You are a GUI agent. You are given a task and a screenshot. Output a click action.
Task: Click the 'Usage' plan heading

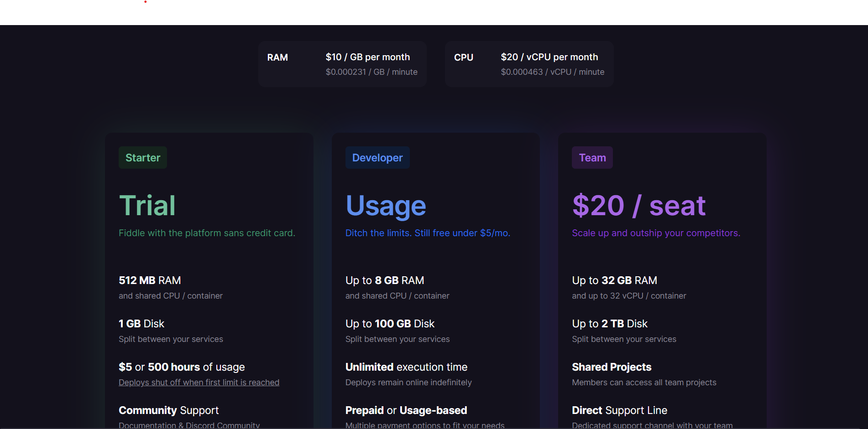coord(386,206)
